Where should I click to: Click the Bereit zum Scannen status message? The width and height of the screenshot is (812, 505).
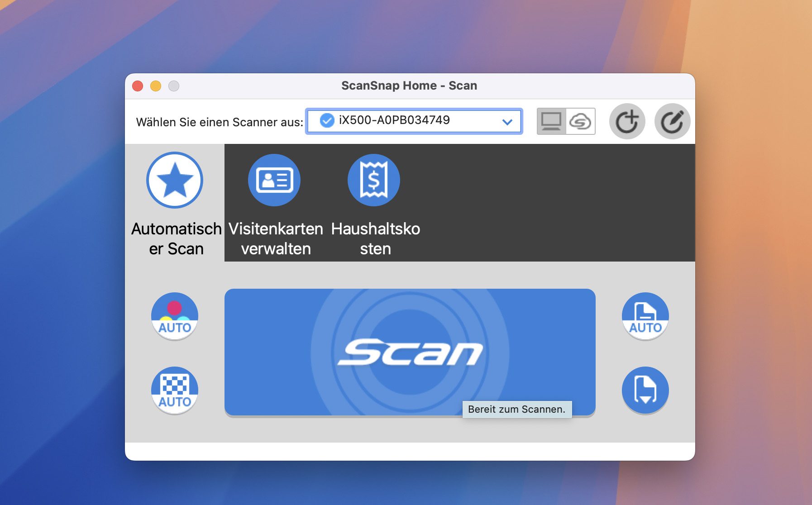click(516, 409)
